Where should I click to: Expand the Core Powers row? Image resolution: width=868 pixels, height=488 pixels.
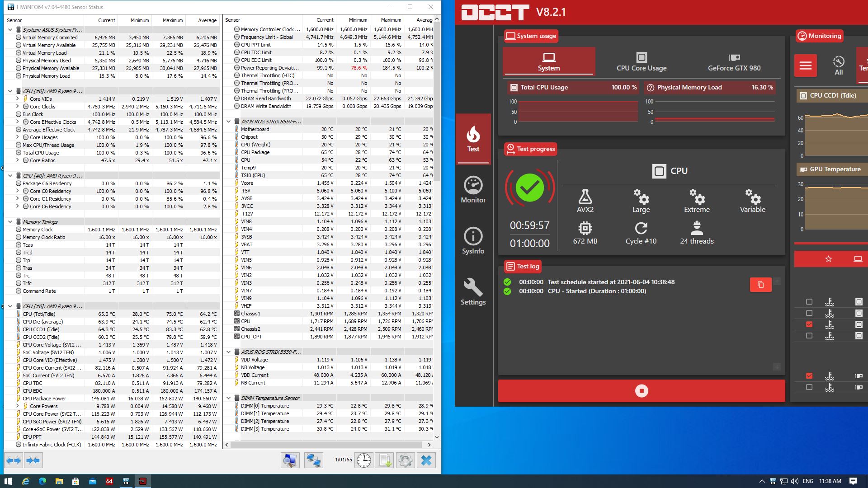tap(18, 406)
